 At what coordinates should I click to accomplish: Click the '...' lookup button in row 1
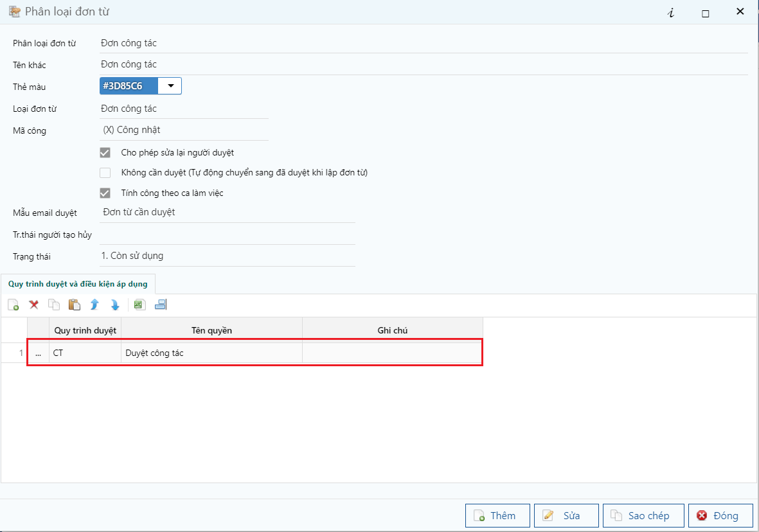coord(38,353)
